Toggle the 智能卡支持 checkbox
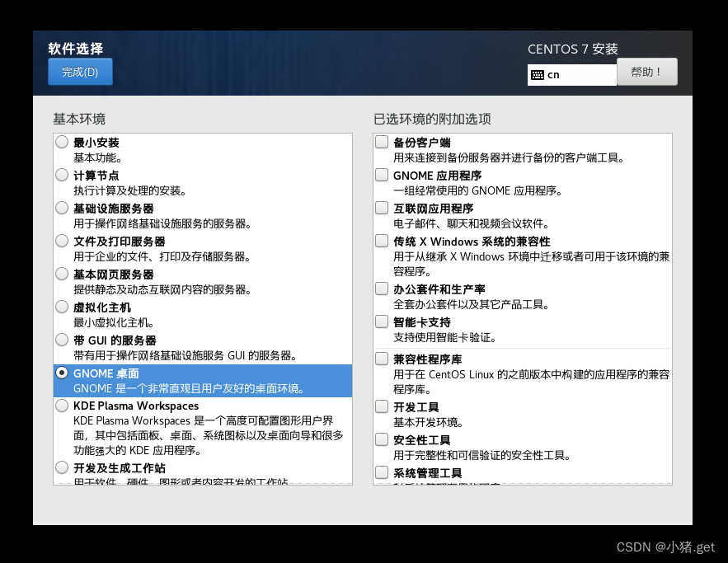Screen dimensions: 728x563 382,321
